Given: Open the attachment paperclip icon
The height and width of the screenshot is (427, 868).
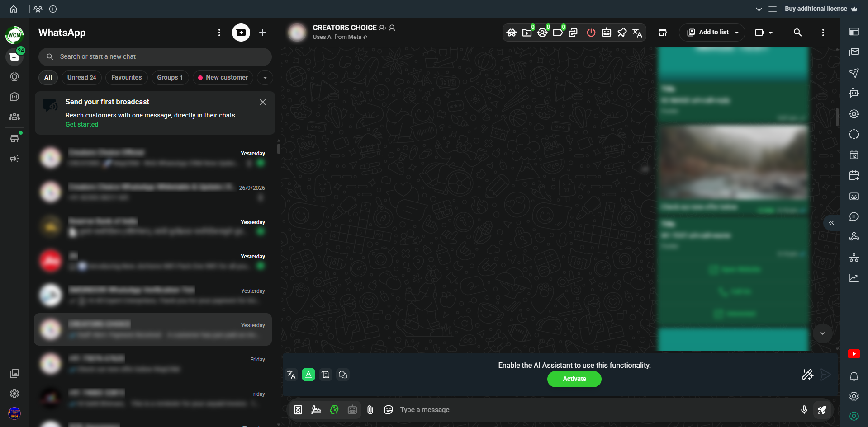Looking at the screenshot, I should tap(370, 410).
